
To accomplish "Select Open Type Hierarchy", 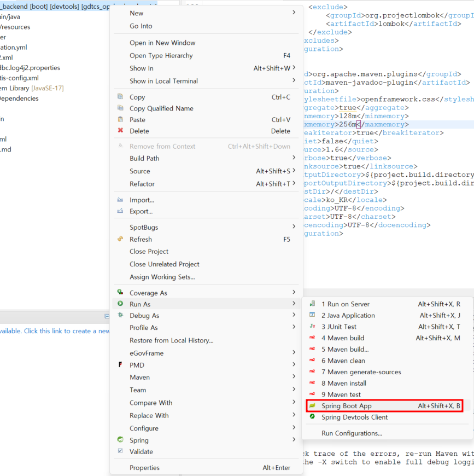I will pos(206,56).
